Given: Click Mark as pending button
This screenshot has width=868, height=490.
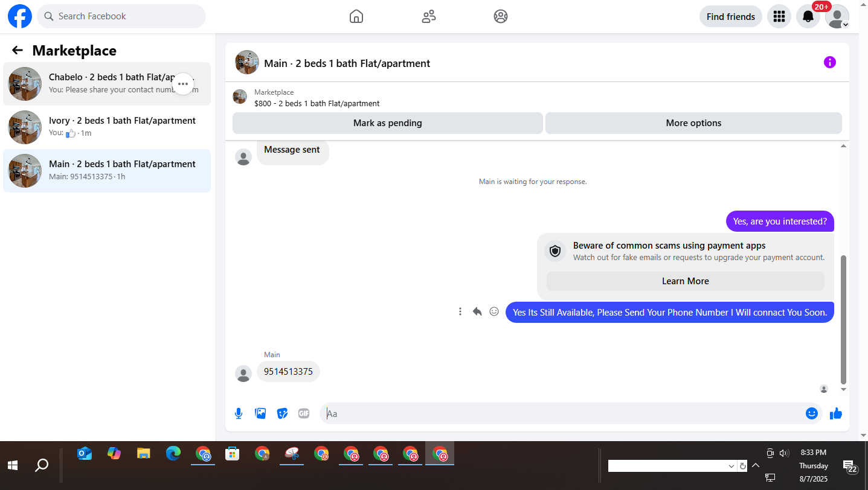Looking at the screenshot, I should (x=388, y=123).
